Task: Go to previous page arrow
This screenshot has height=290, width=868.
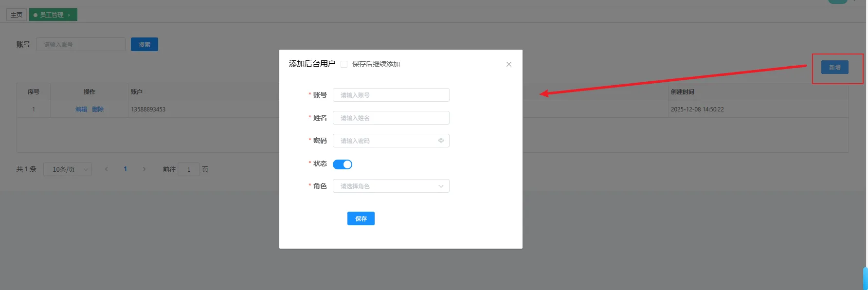Action: click(107, 169)
